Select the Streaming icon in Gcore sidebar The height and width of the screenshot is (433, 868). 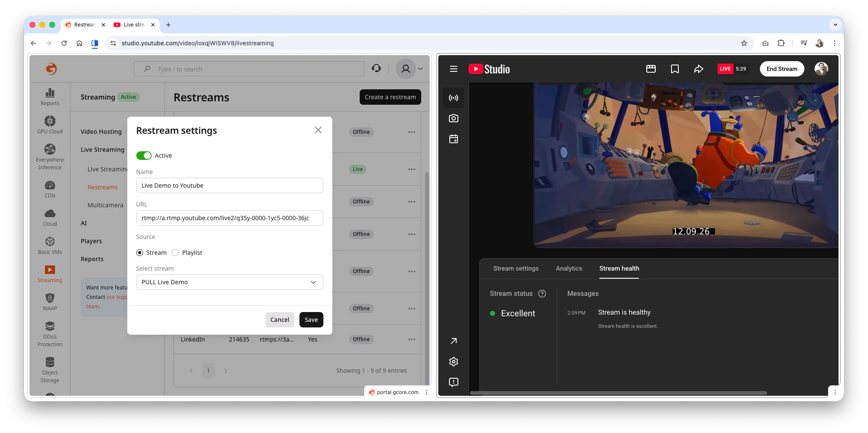(x=50, y=274)
